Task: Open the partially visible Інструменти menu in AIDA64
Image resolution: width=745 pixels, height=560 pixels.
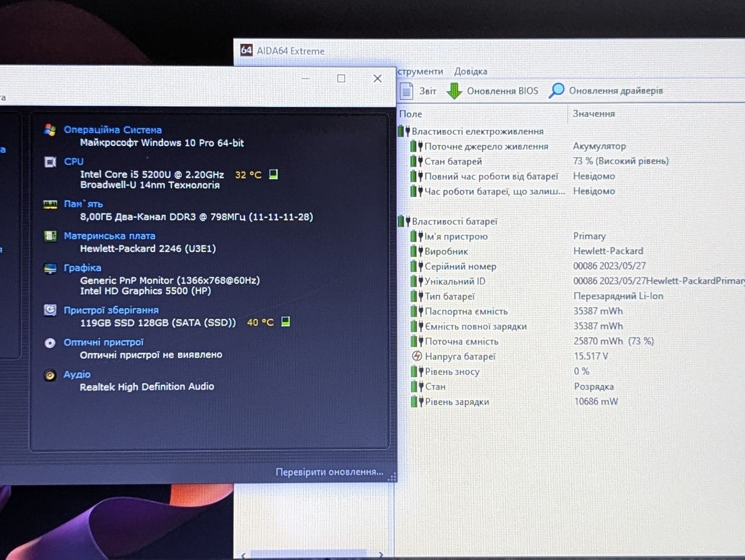Action: pyautogui.click(x=420, y=72)
